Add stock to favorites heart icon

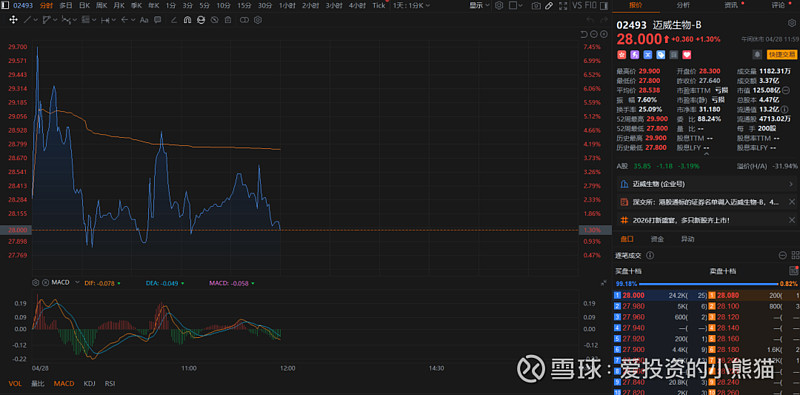pos(687,54)
